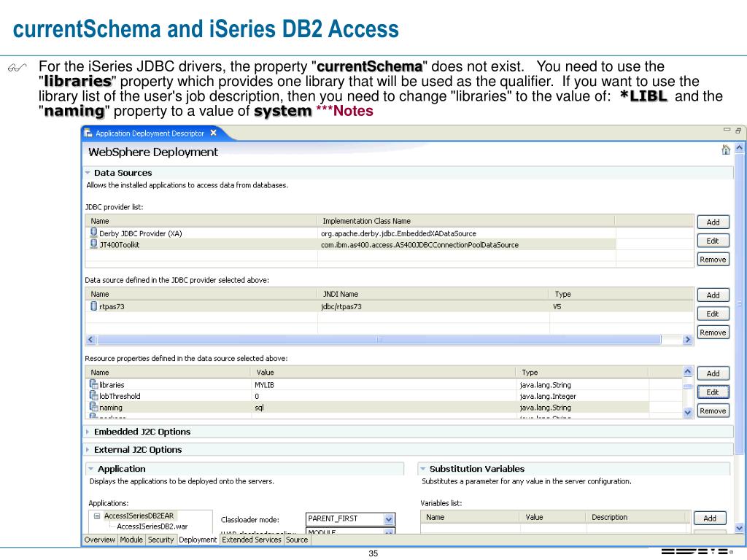Image resolution: width=747 pixels, height=560 pixels.
Task: Add a JDBC provider
Action: [x=713, y=222]
